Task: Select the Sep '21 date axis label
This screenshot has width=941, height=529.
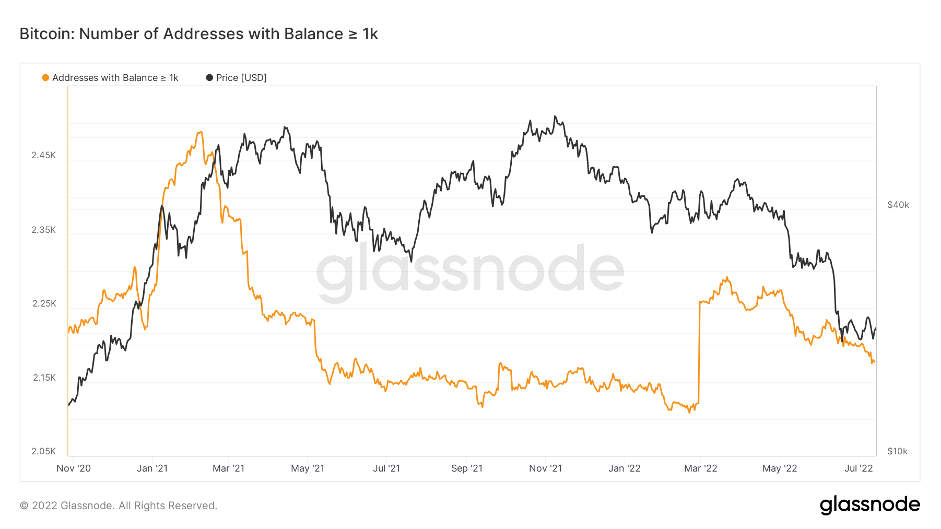Action: point(466,467)
